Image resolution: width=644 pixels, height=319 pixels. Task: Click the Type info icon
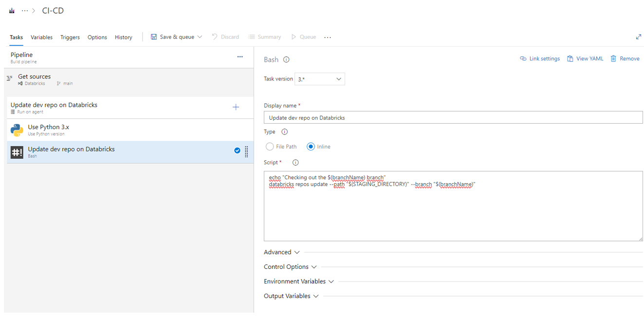(x=285, y=132)
